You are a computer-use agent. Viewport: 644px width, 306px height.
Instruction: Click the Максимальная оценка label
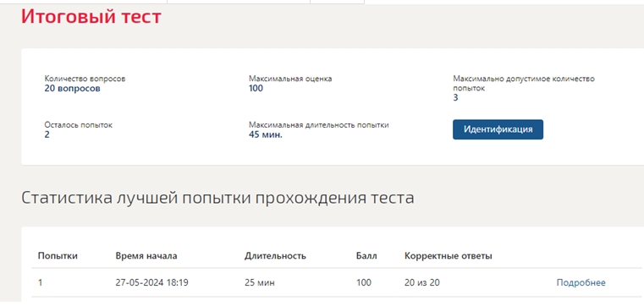(x=290, y=79)
